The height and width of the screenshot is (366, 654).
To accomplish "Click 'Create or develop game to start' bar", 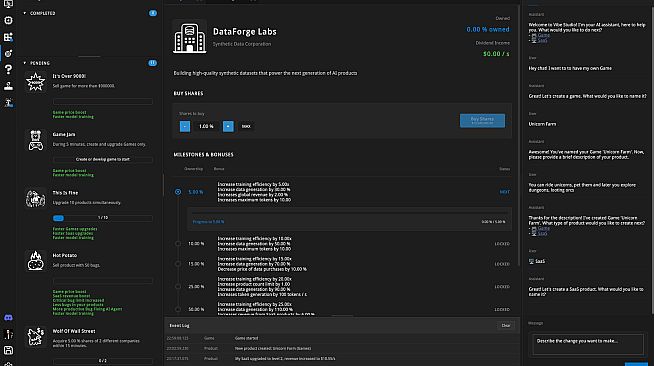I will [x=103, y=159].
